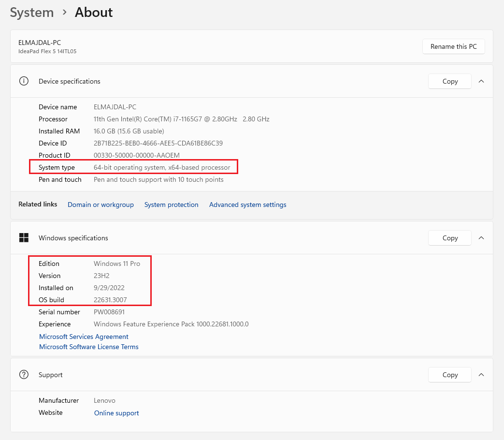Copy the Device specifications details
This screenshot has height=440, width=504.
tap(449, 81)
